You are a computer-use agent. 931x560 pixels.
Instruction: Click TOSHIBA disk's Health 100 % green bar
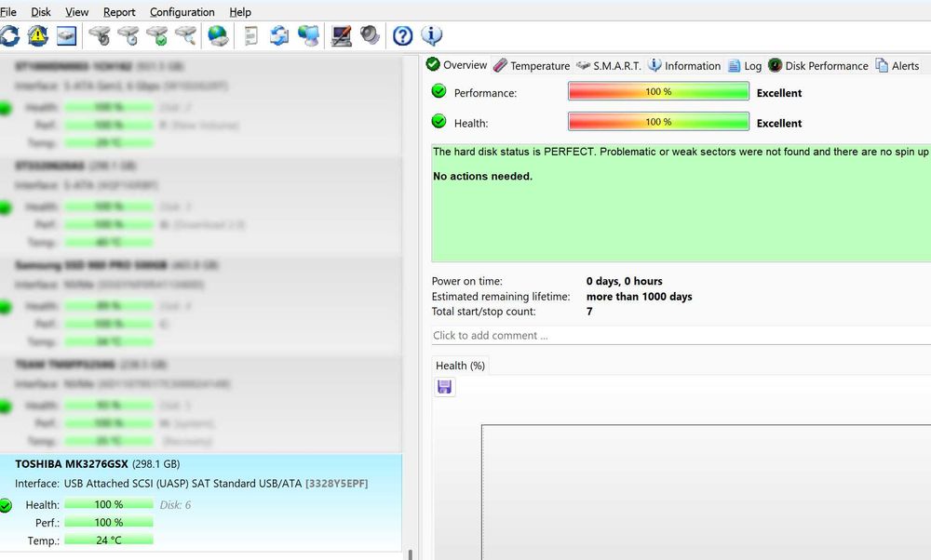(x=109, y=504)
